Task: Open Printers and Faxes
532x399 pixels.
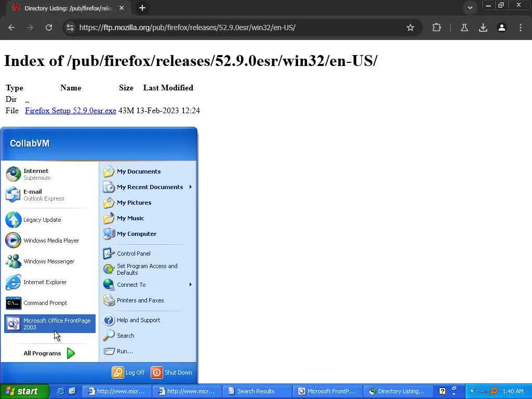Action: tap(148, 300)
